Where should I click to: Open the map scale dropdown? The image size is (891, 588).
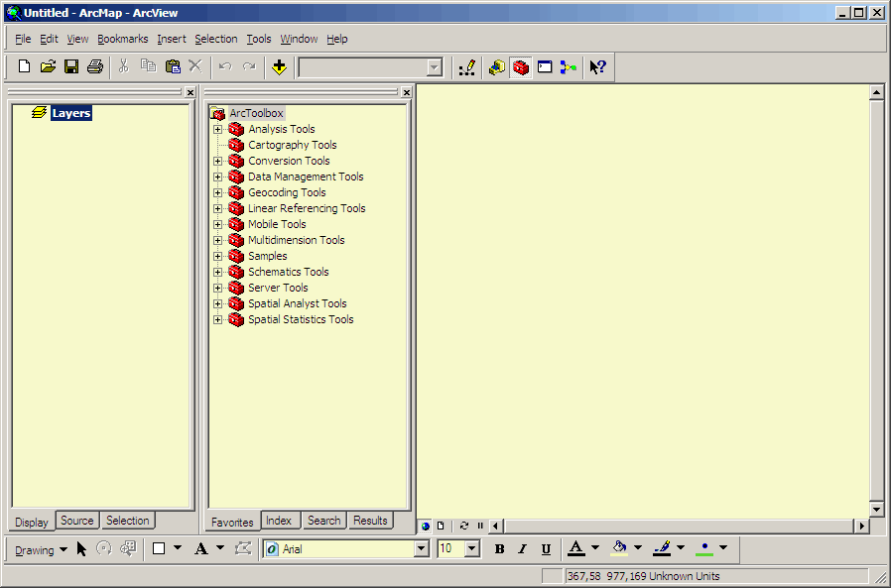pos(435,67)
